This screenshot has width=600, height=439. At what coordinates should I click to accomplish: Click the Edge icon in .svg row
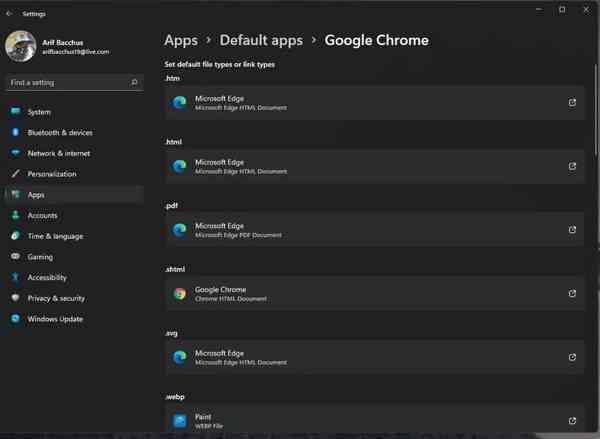(x=179, y=357)
